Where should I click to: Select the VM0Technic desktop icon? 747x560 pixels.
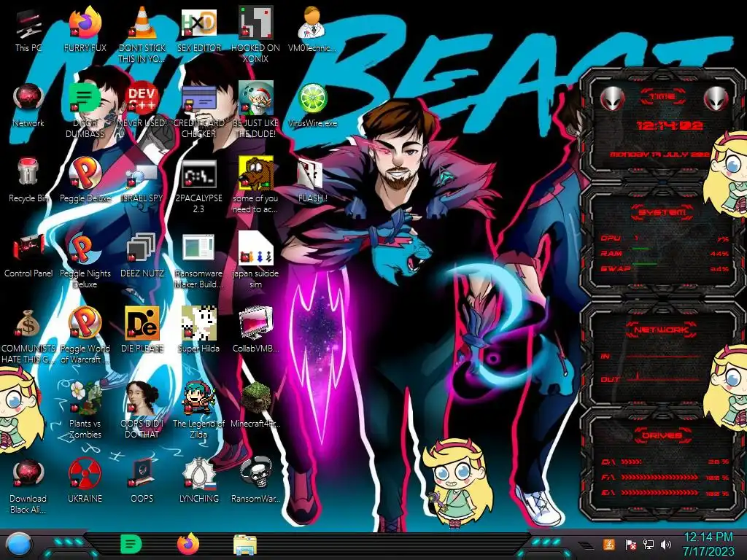coord(312,23)
